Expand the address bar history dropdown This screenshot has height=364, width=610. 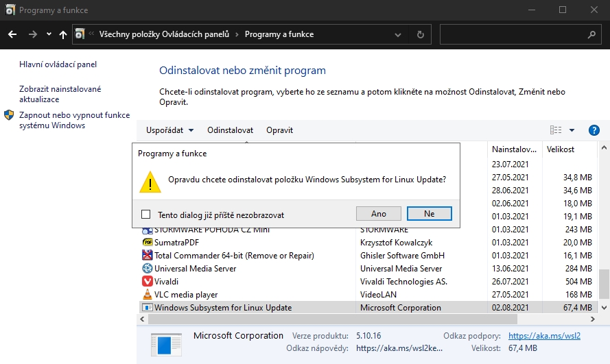point(397,34)
